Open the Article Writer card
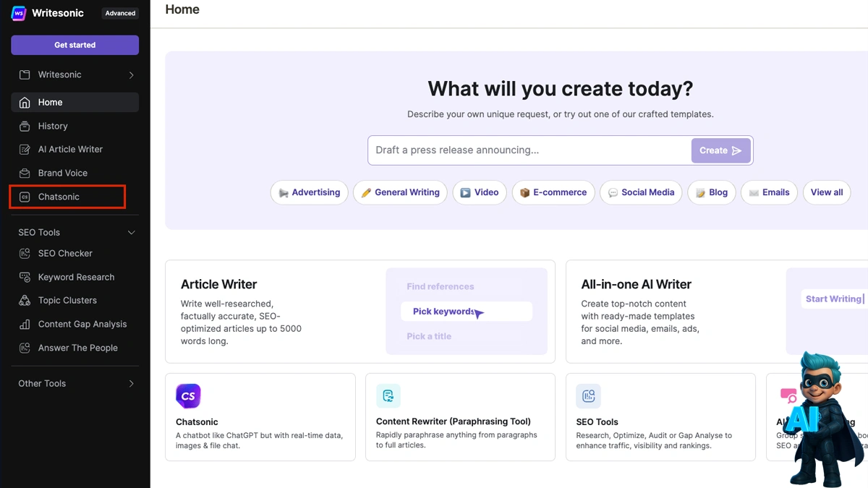The height and width of the screenshot is (488, 868). pyautogui.click(x=360, y=312)
